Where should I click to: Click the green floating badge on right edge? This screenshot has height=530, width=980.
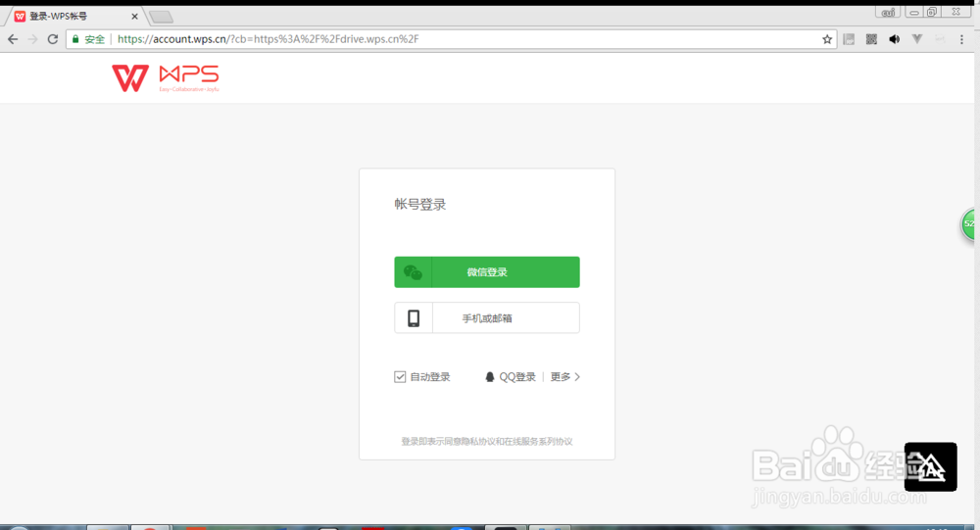[x=967, y=223]
